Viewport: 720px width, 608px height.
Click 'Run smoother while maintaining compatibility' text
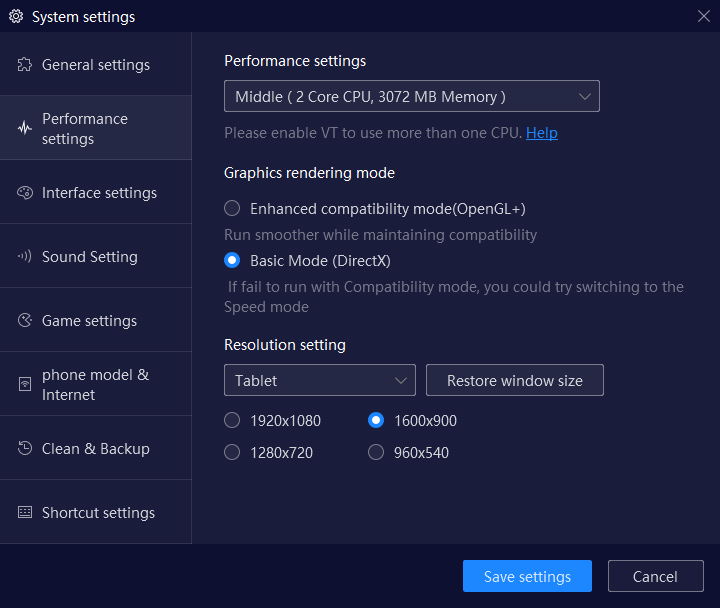(380, 235)
